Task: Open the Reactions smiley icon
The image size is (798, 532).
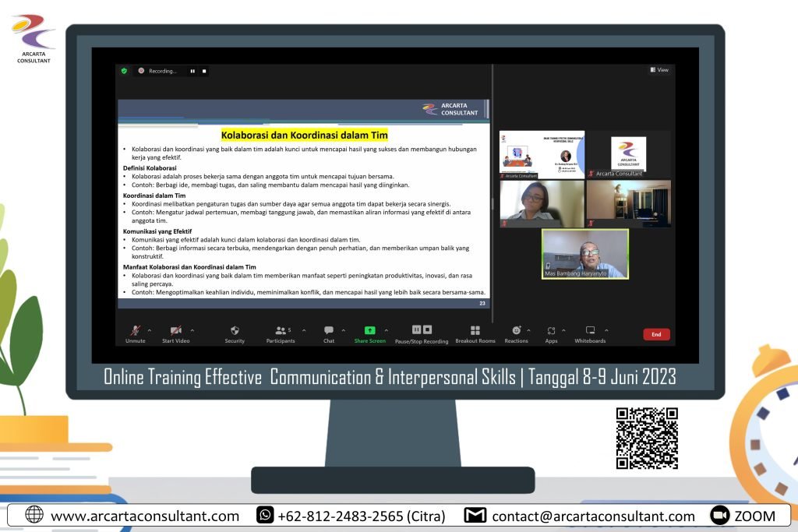Action: [x=516, y=330]
